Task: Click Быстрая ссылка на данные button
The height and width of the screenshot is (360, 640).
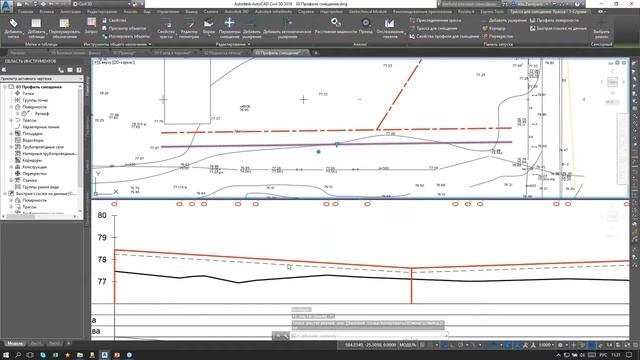Action: pos(558,28)
